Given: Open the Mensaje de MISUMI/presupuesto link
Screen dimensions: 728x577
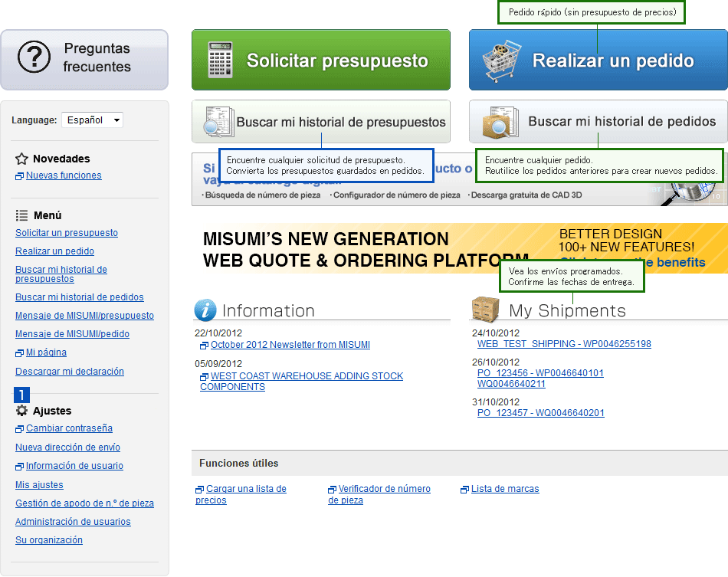Looking at the screenshot, I should [x=84, y=316].
